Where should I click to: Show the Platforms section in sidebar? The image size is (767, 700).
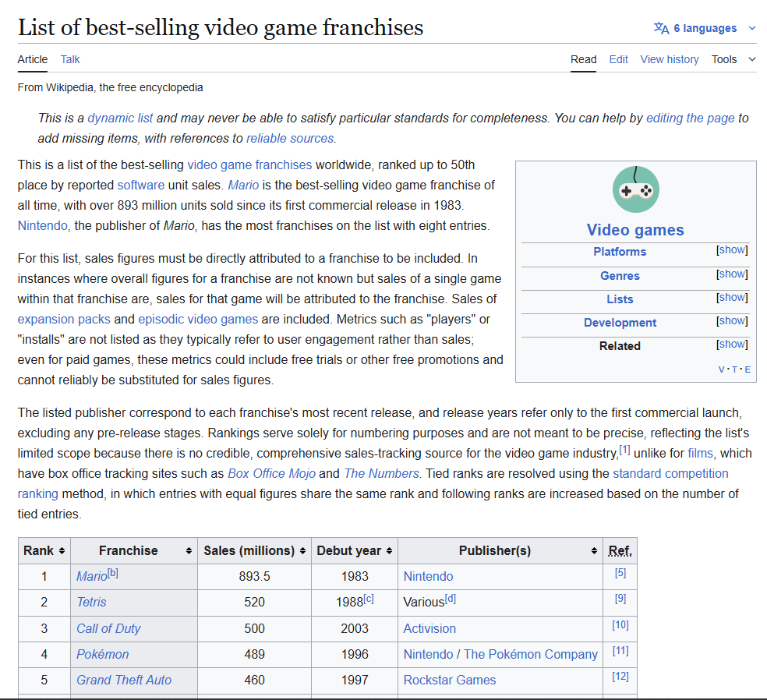[732, 250]
